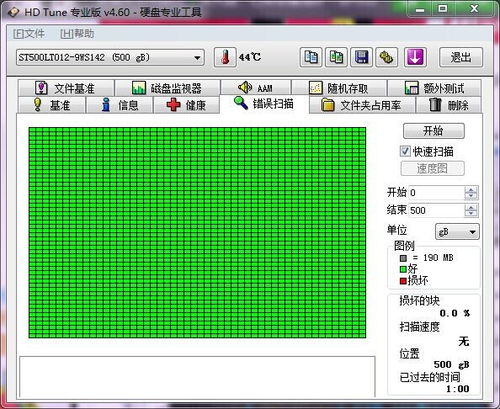Click the thermometer temperature icon
Screen dimensions: 500x409
coord(225,57)
